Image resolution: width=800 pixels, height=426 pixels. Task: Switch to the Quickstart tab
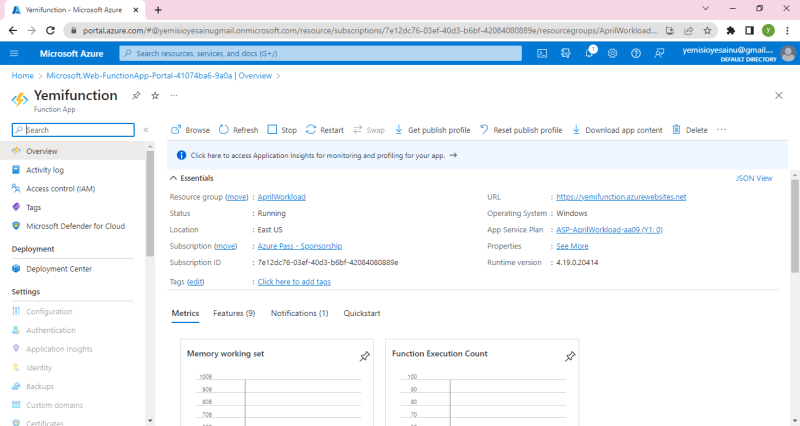pyautogui.click(x=362, y=313)
